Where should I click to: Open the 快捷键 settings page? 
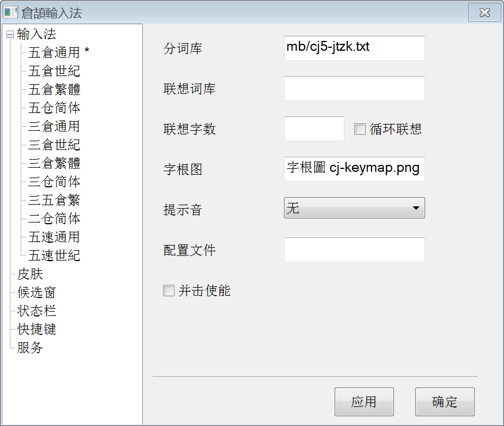[37, 329]
